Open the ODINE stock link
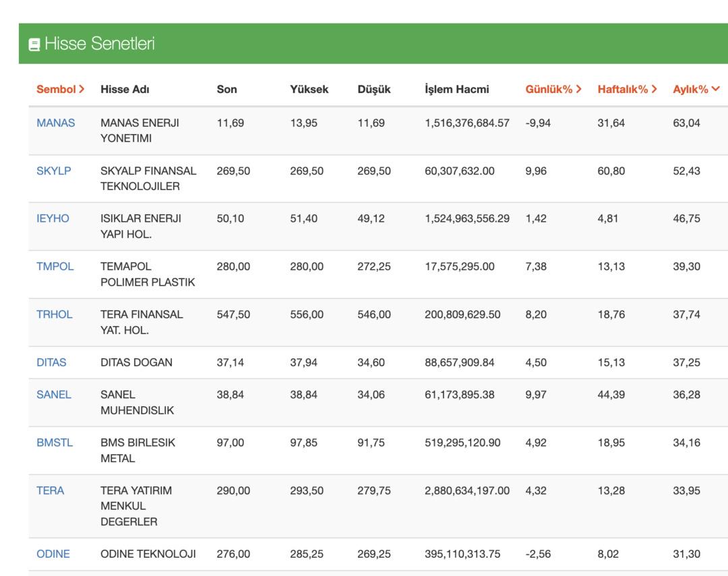Screen dimensions: 728x576 click(x=53, y=554)
